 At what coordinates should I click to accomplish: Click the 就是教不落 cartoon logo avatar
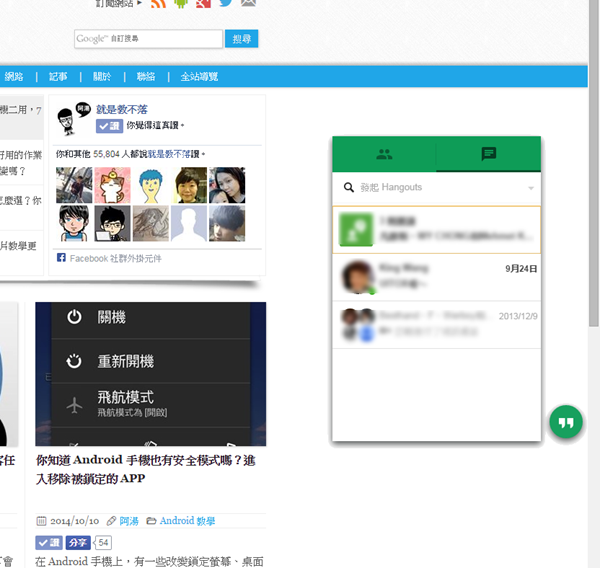73,119
